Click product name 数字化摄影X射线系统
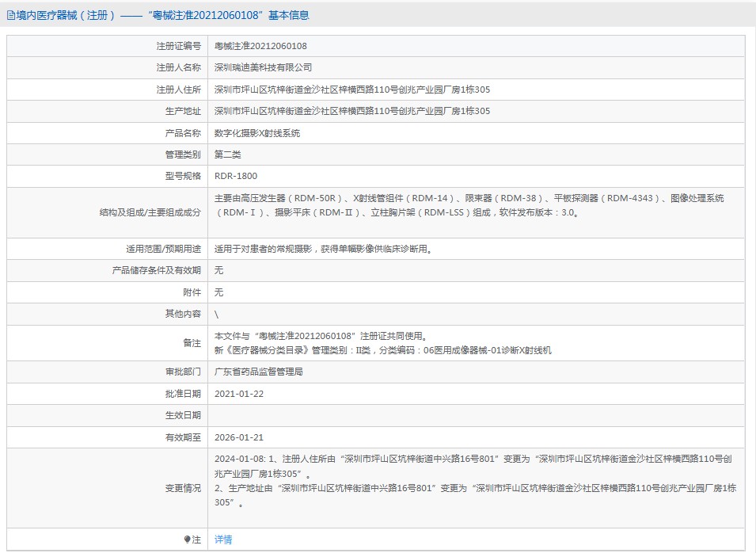 257,133
